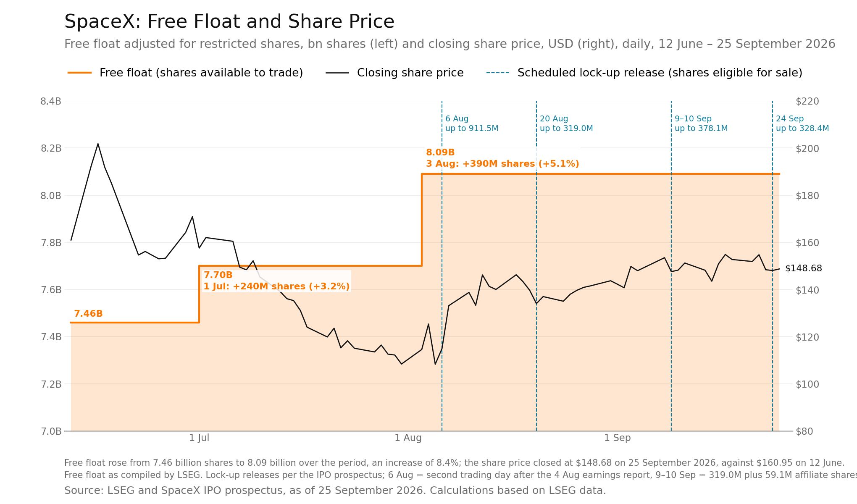
Task: Click the chart title SpaceX: Free Float
Action: (229, 22)
